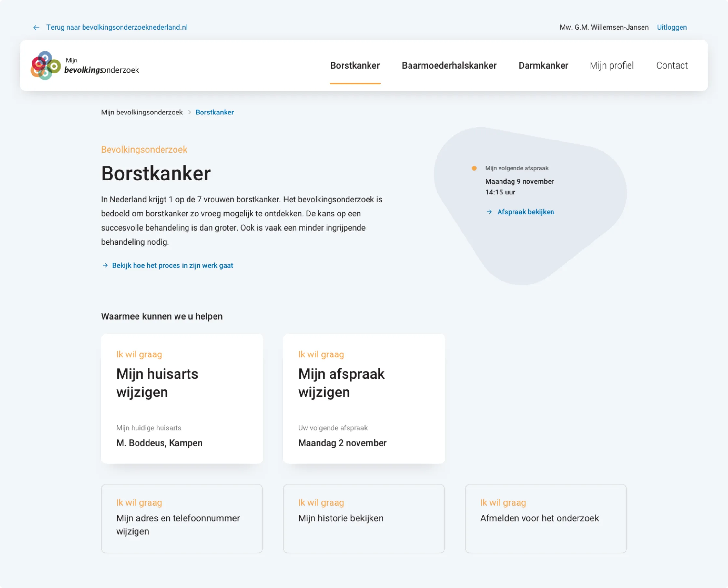Go to the Darmkanker section
Screen dimensions: 728x588
543,66
